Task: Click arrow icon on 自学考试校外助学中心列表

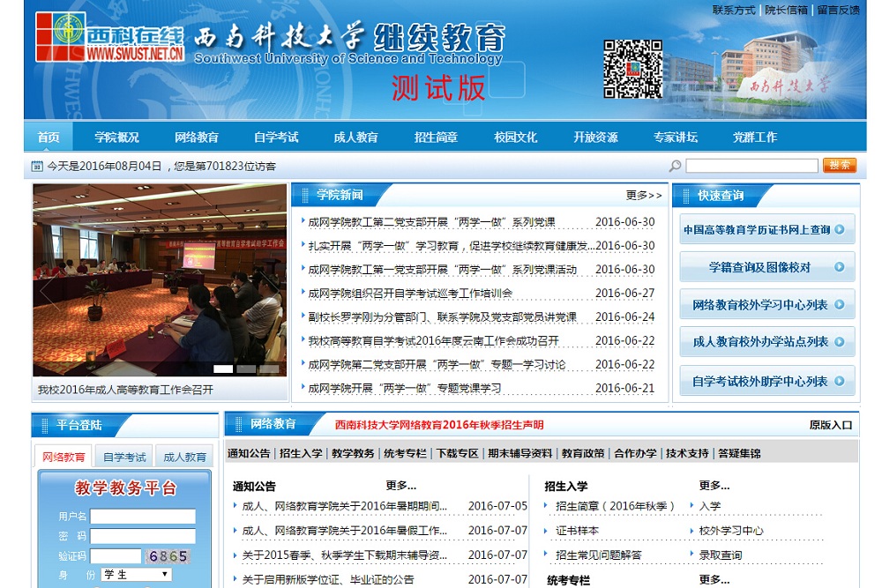Action: click(840, 381)
